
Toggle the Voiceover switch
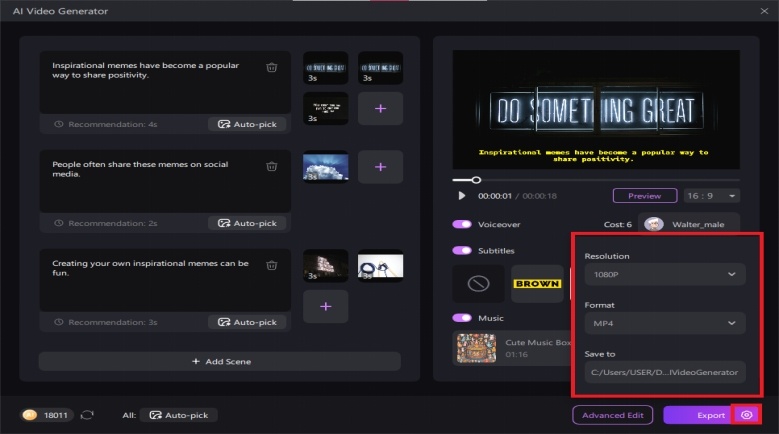coord(462,225)
